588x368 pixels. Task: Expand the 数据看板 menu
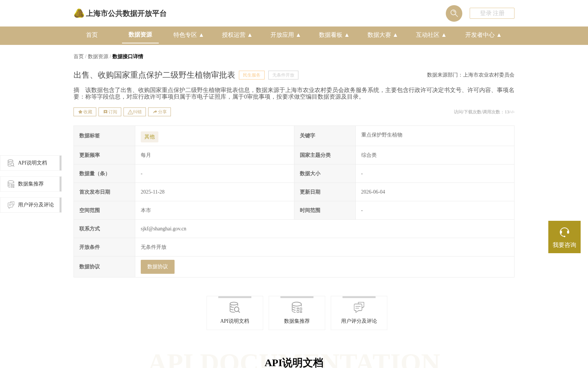tap(334, 35)
